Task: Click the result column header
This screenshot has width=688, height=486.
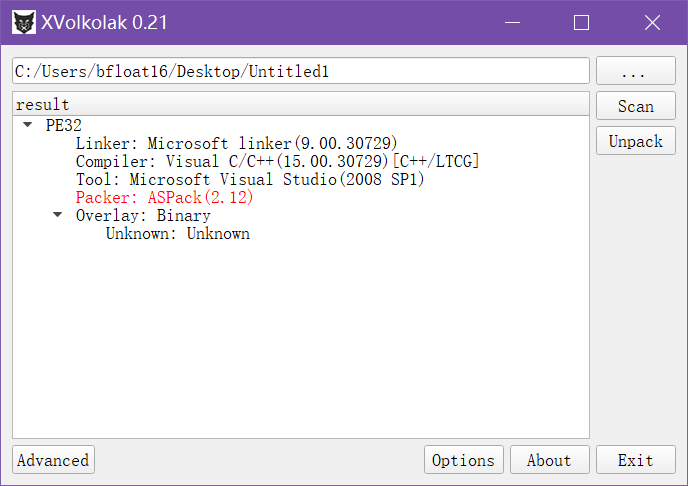Action: 301,104
